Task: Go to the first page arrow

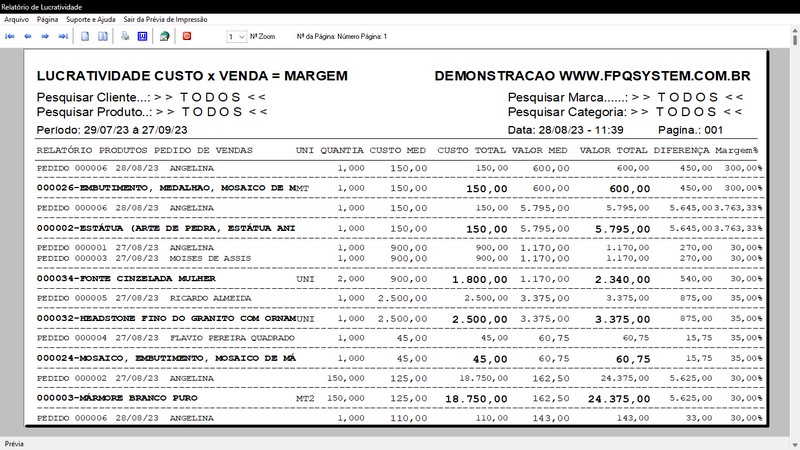Action: [11, 36]
